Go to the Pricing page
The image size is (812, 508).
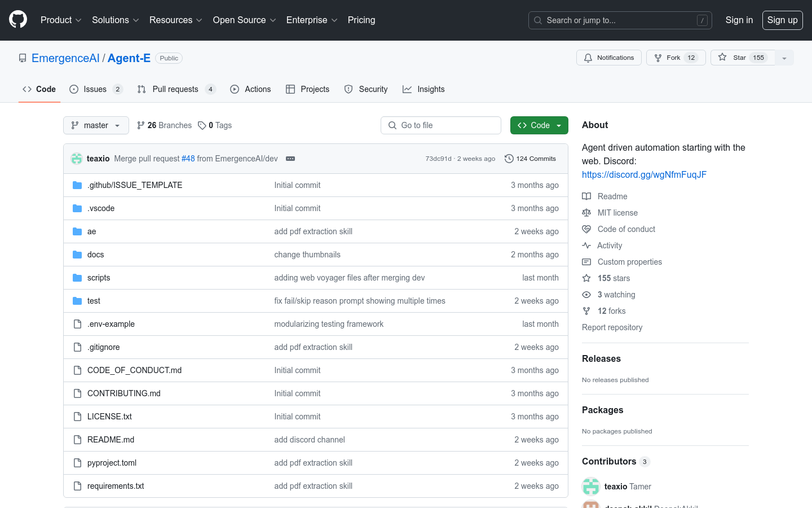pos(361,20)
